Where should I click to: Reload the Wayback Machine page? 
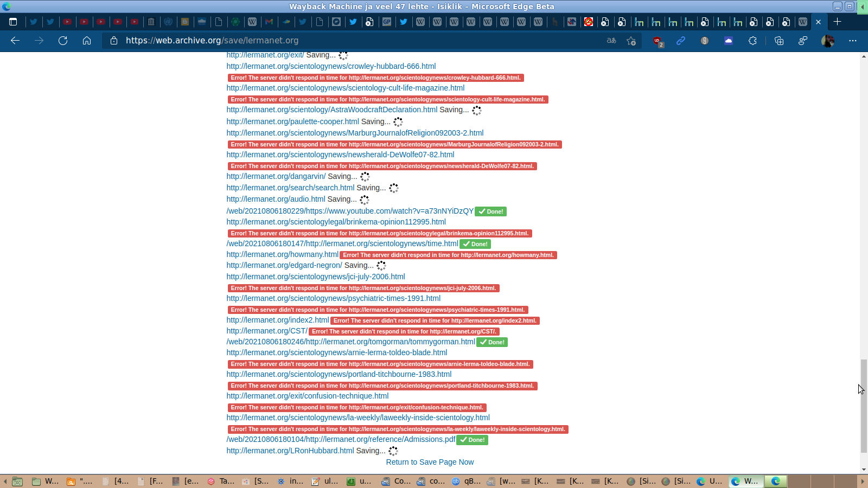tap(63, 41)
